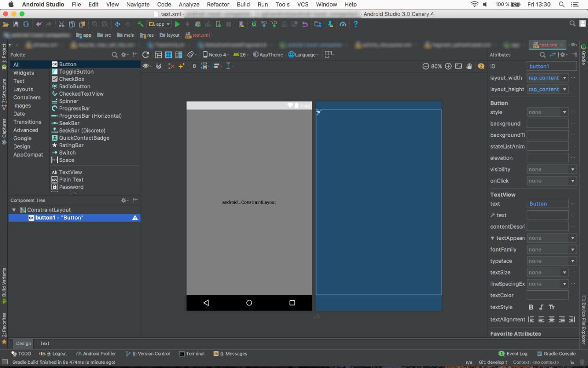The height and width of the screenshot is (368, 588).
Task: Select Widgets category in Palette
Action: click(23, 73)
